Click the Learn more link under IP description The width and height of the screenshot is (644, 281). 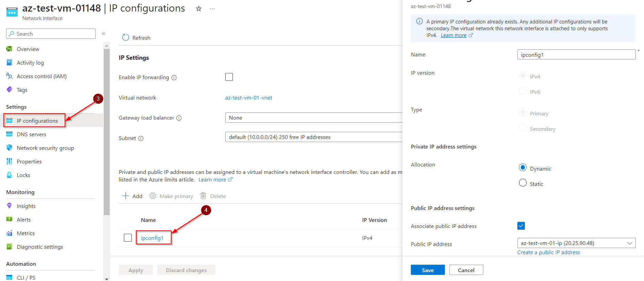[212, 179]
